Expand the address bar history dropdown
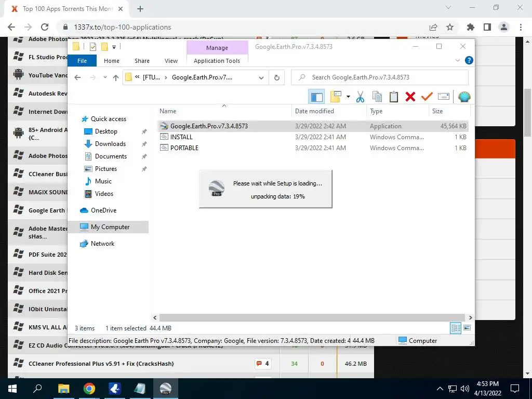 261,78
